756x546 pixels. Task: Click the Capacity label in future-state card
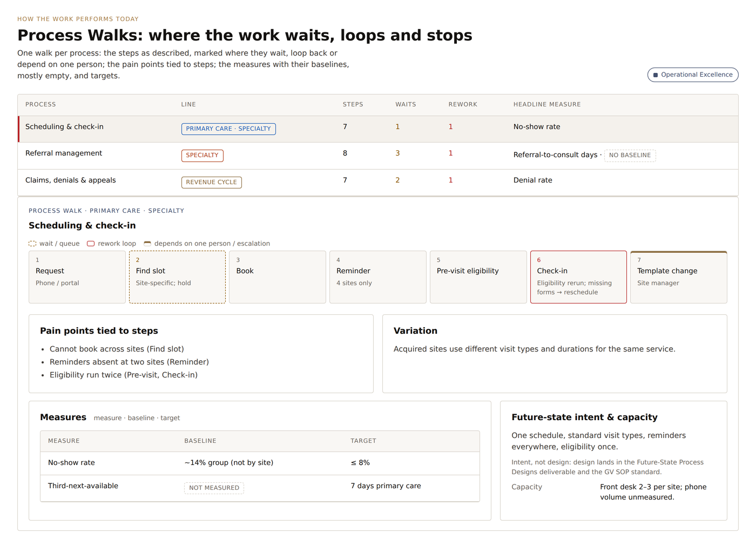pos(526,487)
